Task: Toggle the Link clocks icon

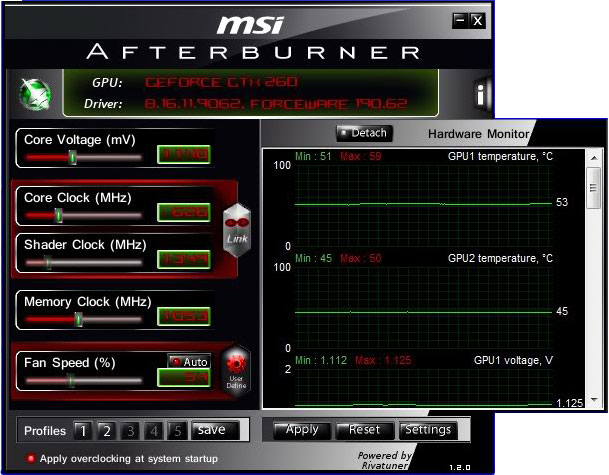Action: point(237,229)
